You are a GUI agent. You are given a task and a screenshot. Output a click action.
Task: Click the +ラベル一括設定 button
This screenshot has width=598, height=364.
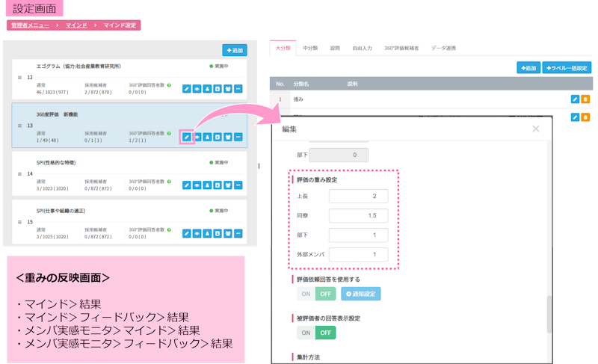567,68
